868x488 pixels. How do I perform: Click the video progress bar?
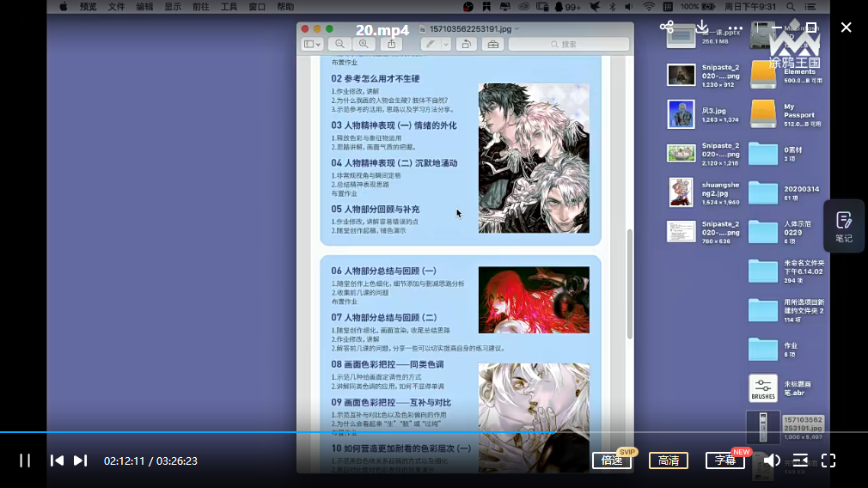tap(434, 432)
